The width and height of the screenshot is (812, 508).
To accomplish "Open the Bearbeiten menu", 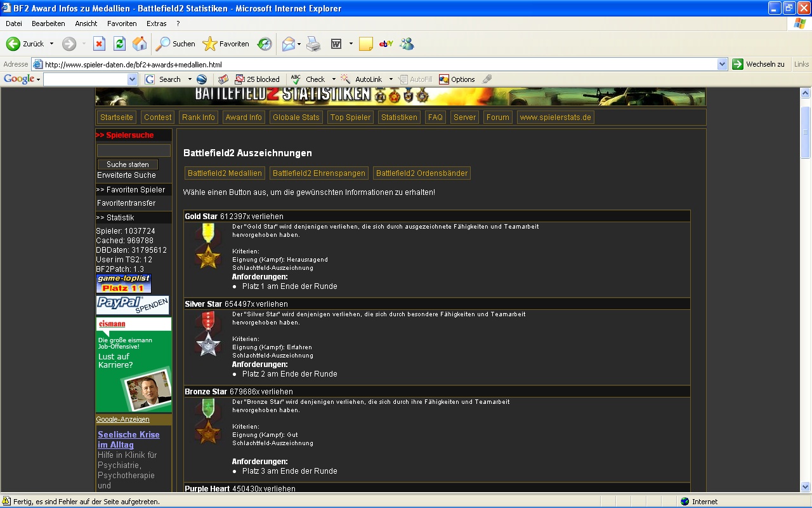I will click(48, 23).
